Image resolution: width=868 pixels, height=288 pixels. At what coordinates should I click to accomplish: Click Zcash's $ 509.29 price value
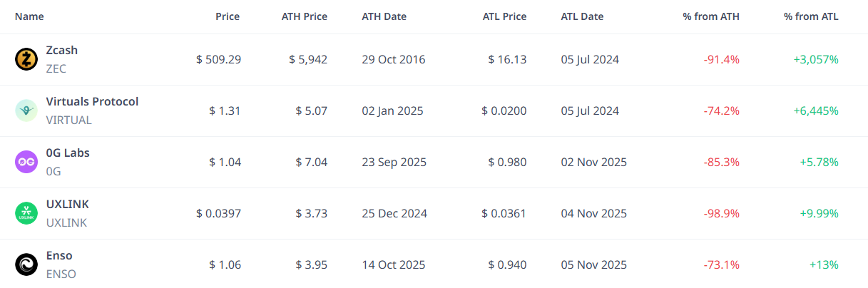click(218, 60)
